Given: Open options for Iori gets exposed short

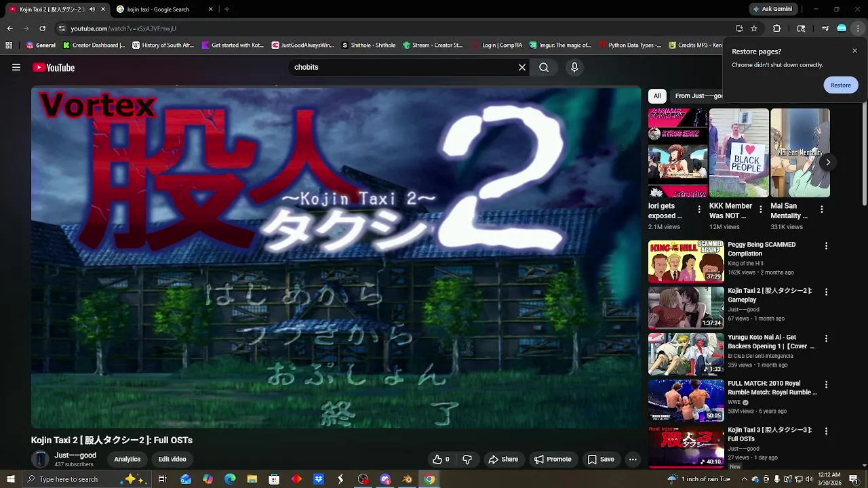Looking at the screenshot, I should coord(699,209).
